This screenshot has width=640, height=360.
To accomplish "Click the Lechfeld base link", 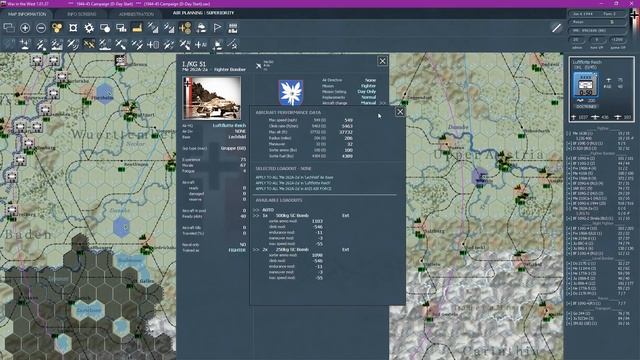I will click(237, 137).
